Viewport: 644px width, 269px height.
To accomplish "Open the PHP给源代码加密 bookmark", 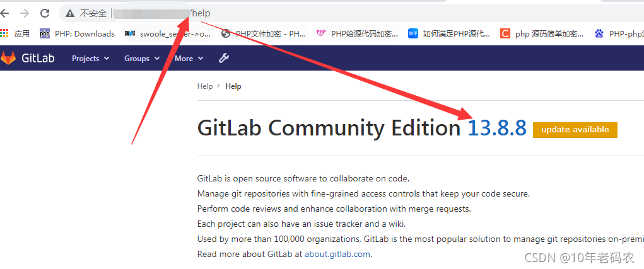I will (x=357, y=33).
